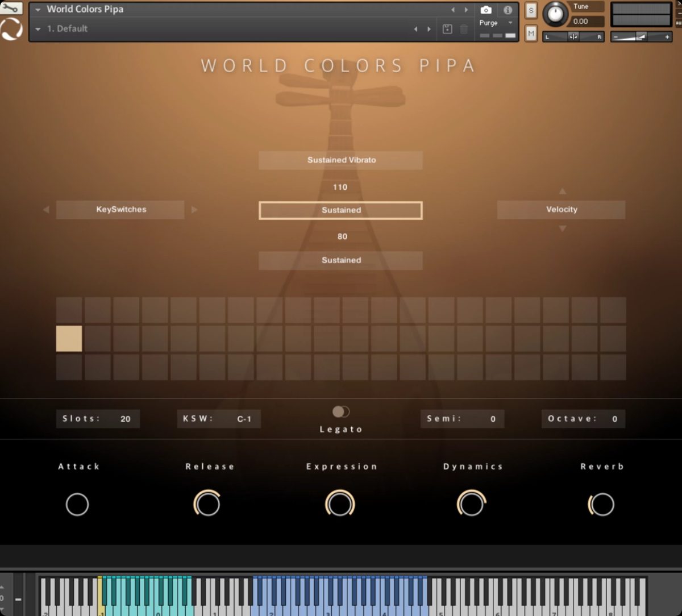Open the Velocity mode selector

(x=562, y=210)
